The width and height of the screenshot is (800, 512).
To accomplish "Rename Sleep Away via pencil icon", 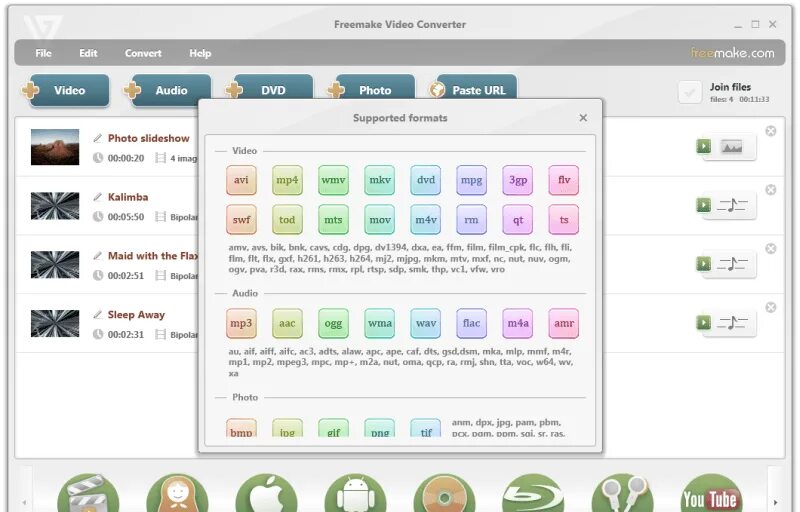I will (97, 315).
